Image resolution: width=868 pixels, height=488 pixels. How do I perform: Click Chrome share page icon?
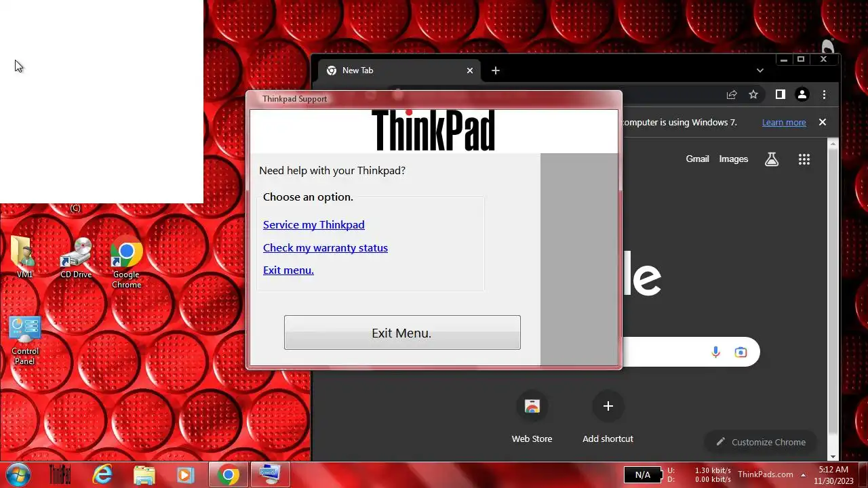[732, 95]
